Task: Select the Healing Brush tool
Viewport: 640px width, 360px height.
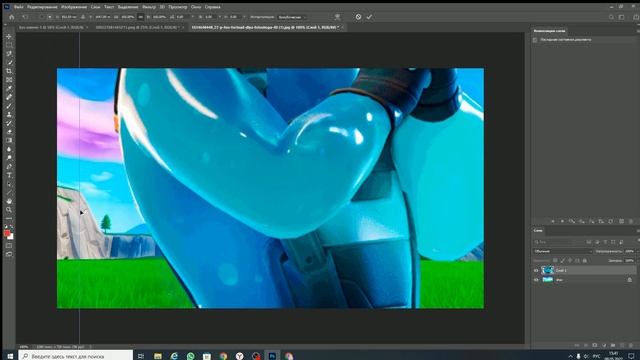Action: pyautogui.click(x=9, y=97)
